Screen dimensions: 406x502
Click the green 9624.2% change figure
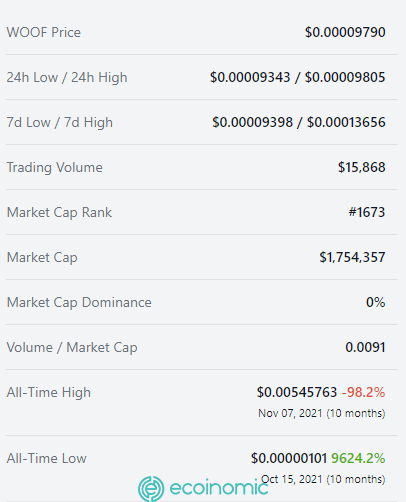[358, 458]
